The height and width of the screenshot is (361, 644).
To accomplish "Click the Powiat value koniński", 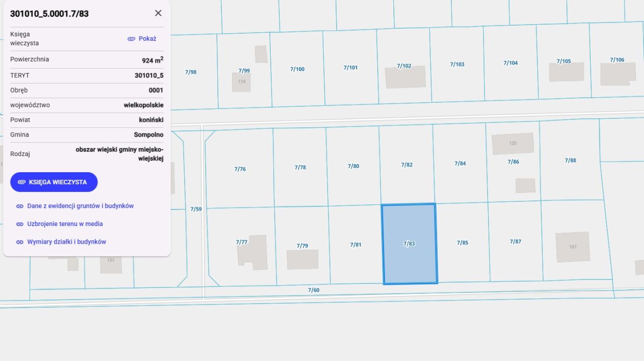I will pos(151,120).
